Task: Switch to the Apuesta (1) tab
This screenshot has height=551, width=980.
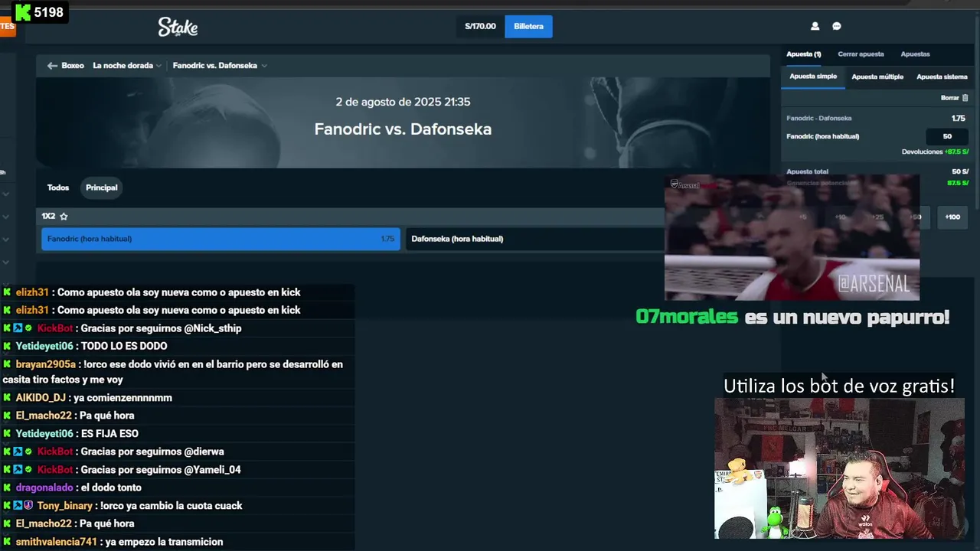Action: coord(803,54)
